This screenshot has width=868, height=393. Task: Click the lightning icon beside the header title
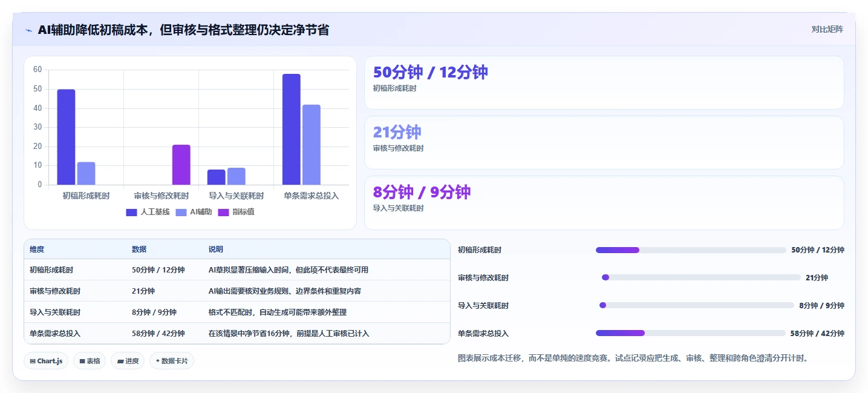pyautogui.click(x=28, y=30)
